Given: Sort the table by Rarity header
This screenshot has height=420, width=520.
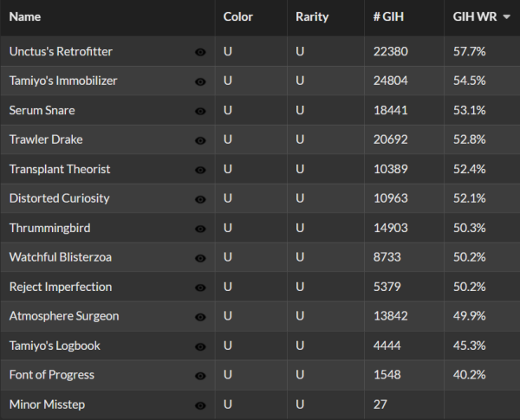Looking at the screenshot, I should coord(312,16).
